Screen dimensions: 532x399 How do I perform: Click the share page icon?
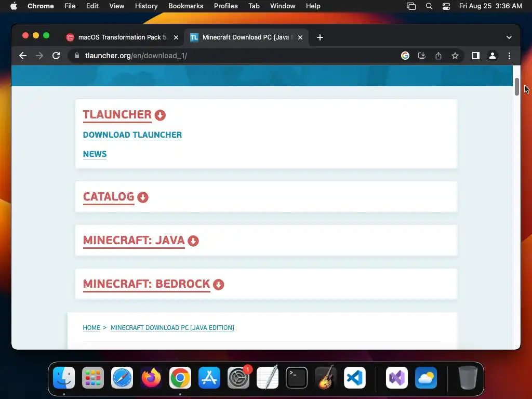point(438,56)
